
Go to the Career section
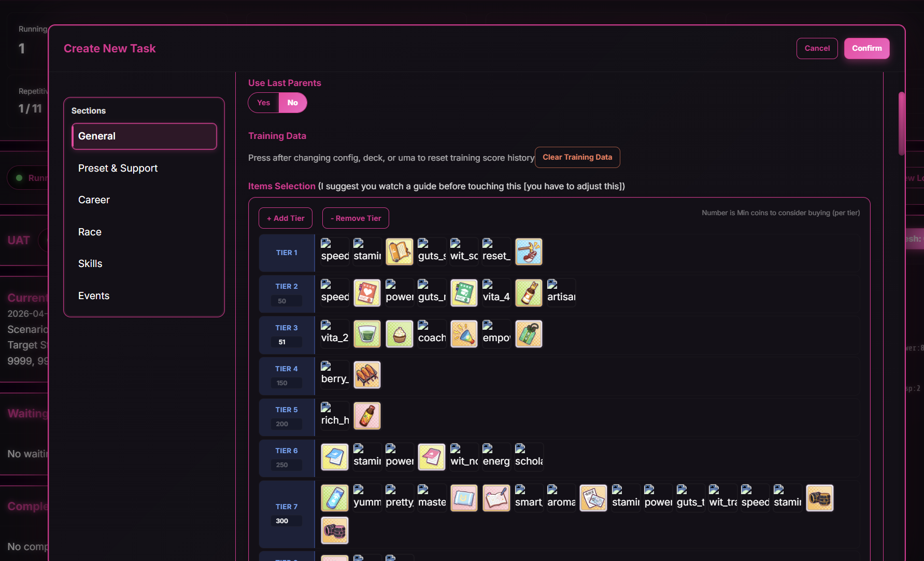coord(144,200)
